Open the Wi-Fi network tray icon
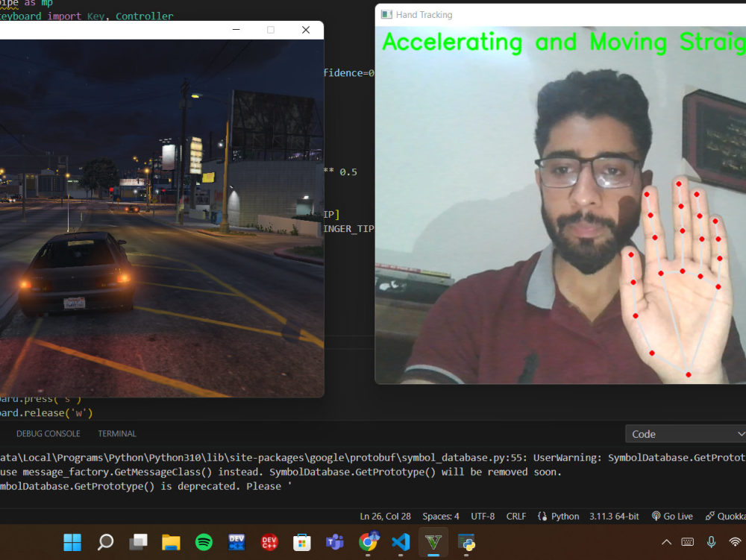This screenshot has width=746, height=560. (x=735, y=542)
